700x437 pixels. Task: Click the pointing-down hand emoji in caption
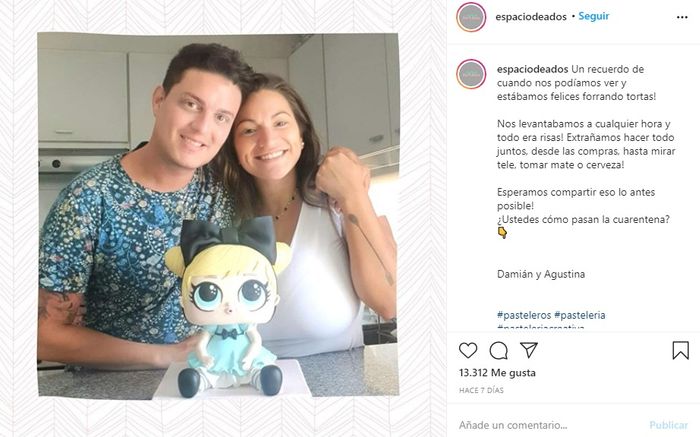[x=502, y=232]
